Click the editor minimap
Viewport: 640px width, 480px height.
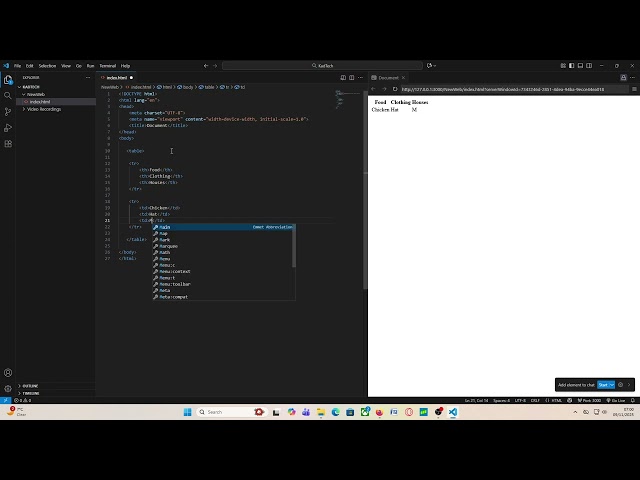(x=347, y=100)
